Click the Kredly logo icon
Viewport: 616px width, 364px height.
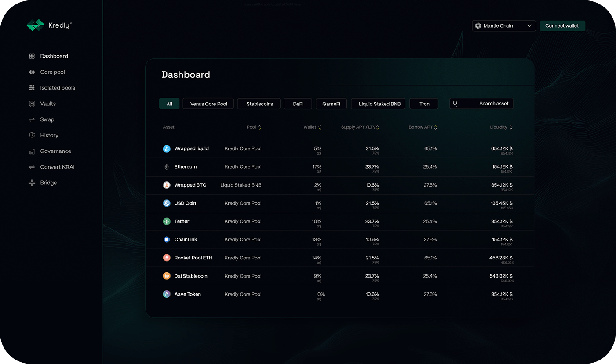click(x=36, y=25)
